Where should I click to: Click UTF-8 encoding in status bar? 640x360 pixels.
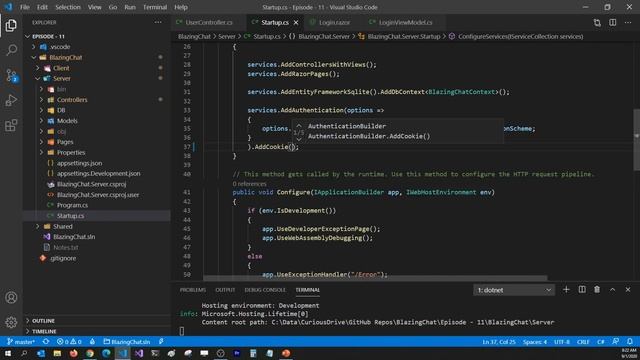point(562,342)
